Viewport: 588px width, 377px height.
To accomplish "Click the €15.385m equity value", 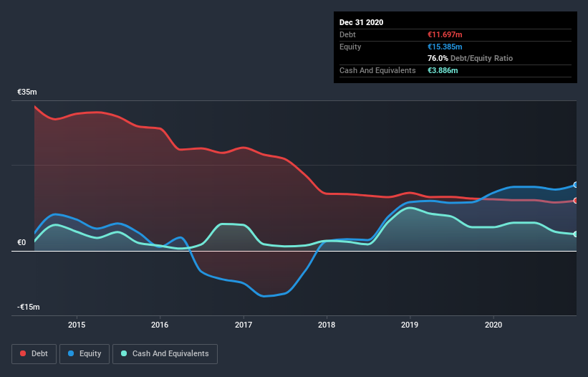I will point(445,47).
